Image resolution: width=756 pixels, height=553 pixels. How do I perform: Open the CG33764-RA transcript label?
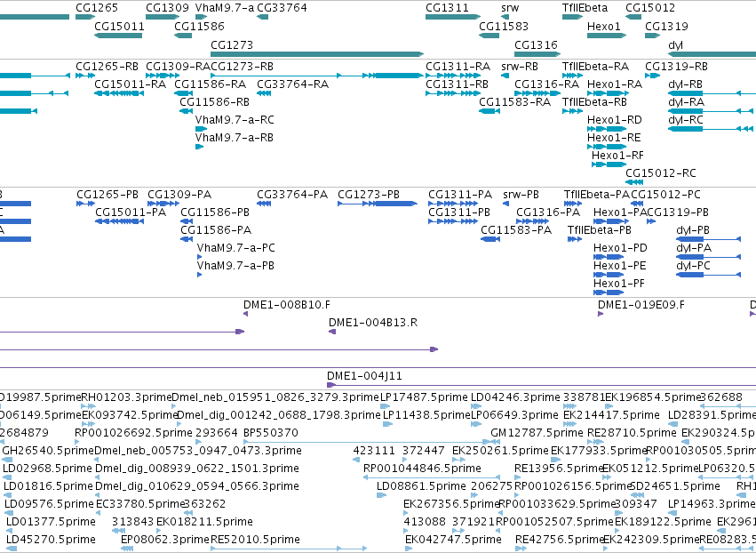click(292, 84)
